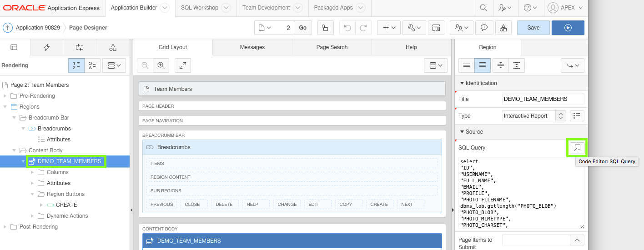Toggle Group by Component Type button

point(92,65)
